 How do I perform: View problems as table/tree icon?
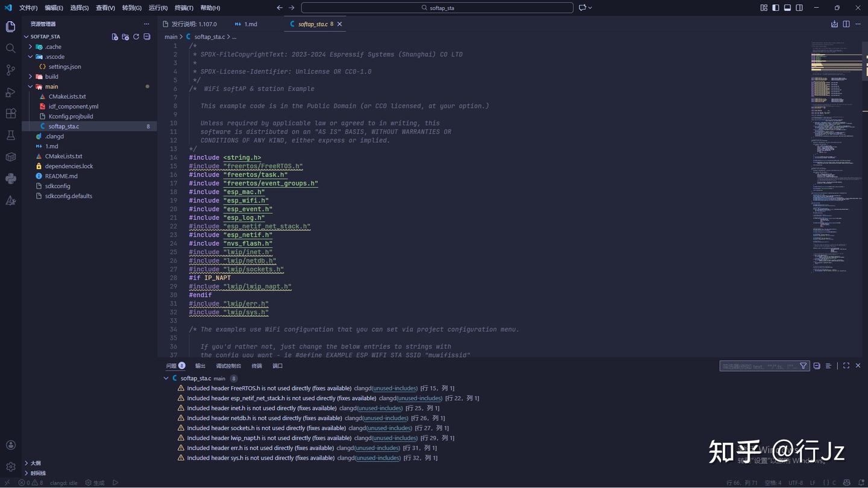coord(828,366)
